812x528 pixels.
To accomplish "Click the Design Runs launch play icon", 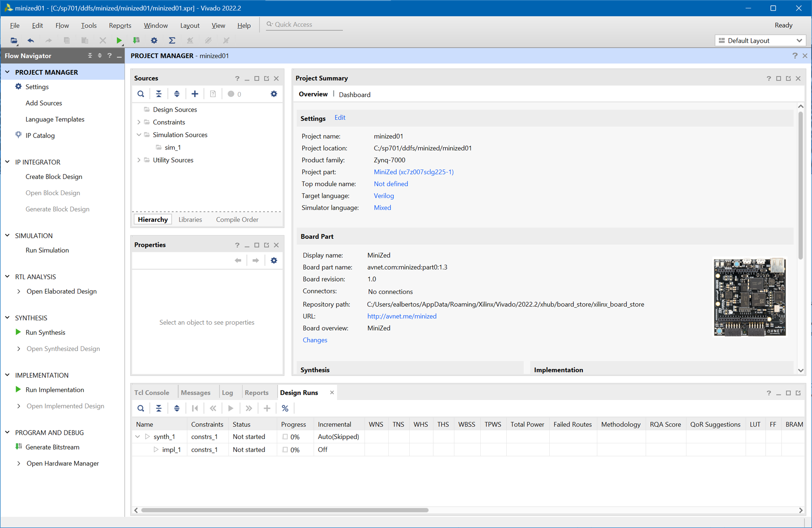I will click(231, 408).
